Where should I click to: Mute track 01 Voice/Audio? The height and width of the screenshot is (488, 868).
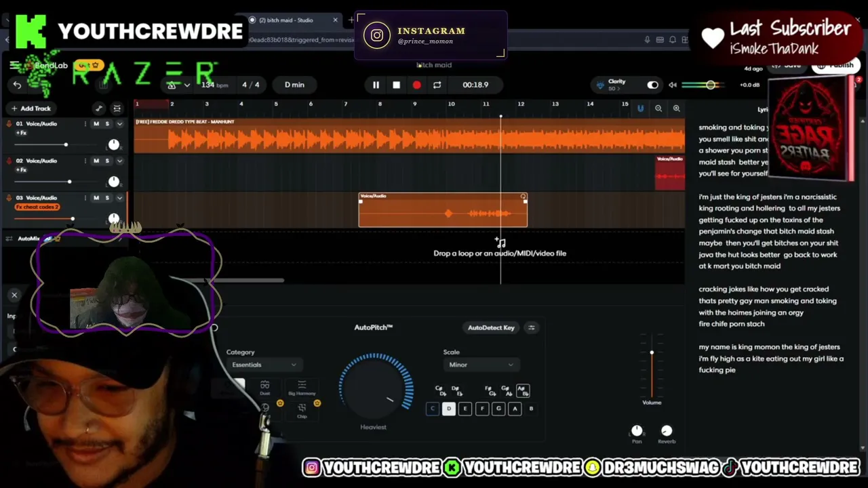[96, 123]
